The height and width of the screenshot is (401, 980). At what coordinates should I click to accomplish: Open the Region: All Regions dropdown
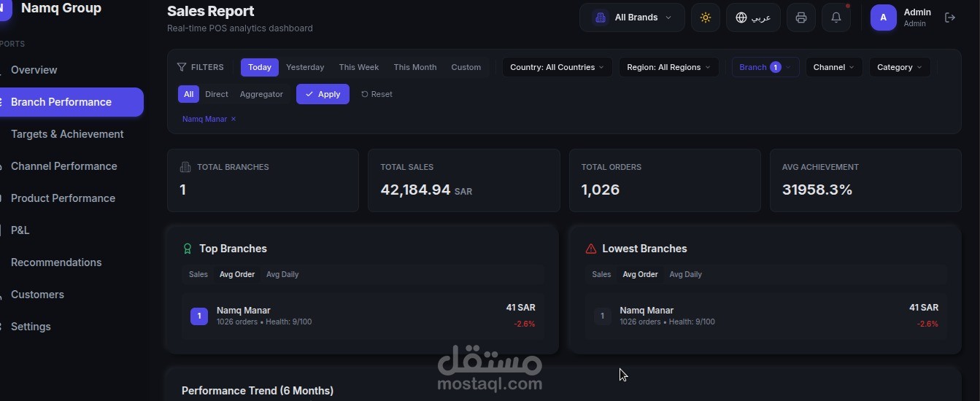(668, 67)
